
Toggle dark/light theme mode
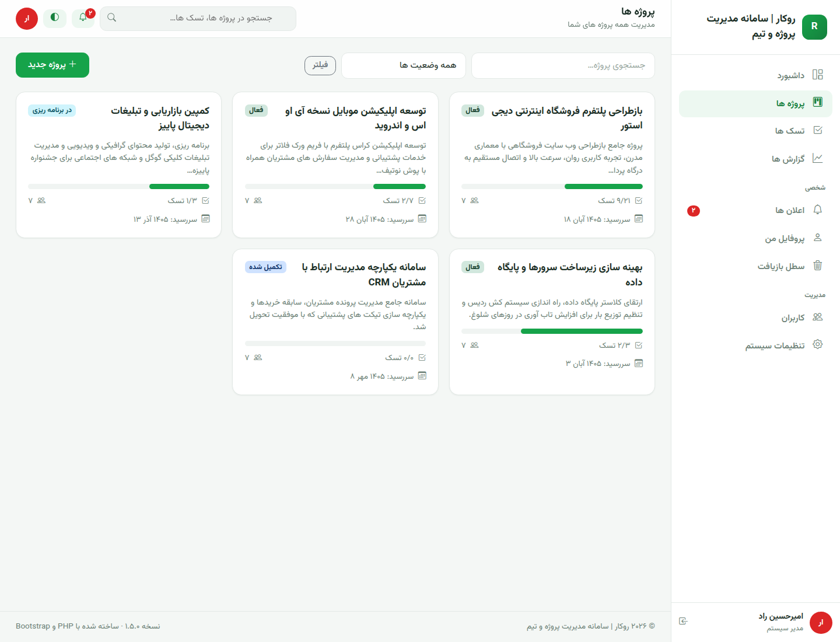pos(55,18)
